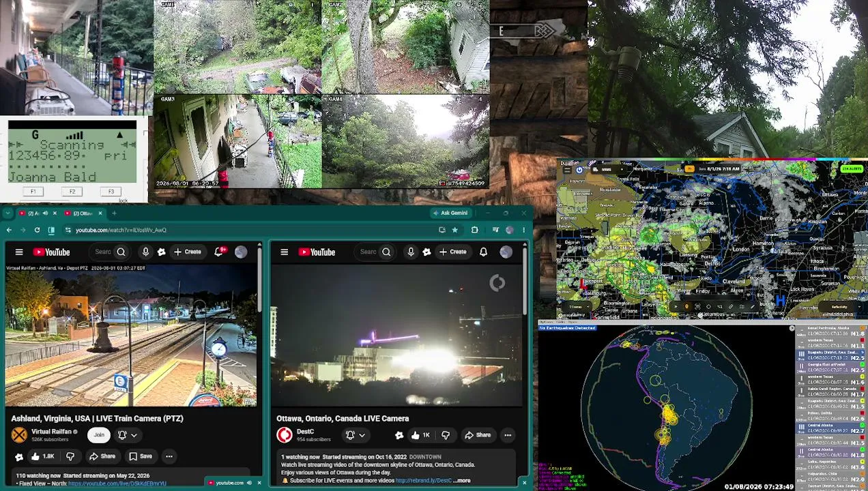Open browser extensions puzzle icon
The image size is (868, 491).
tap(475, 230)
